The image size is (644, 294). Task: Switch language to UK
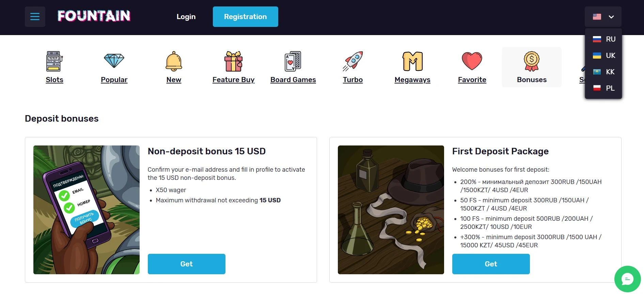pos(604,56)
